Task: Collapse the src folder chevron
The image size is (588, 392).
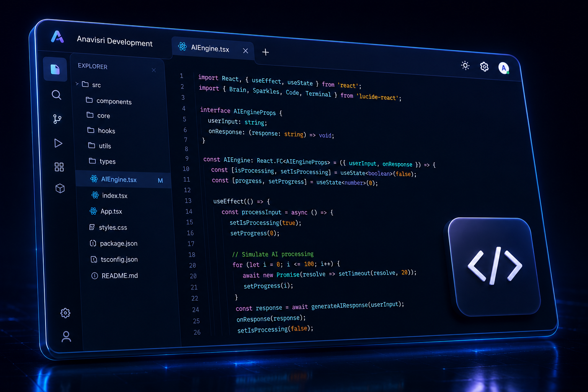Action: pyautogui.click(x=77, y=83)
